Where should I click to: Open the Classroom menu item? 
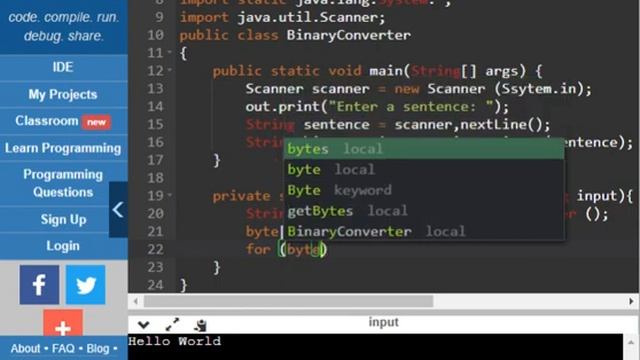point(63,121)
